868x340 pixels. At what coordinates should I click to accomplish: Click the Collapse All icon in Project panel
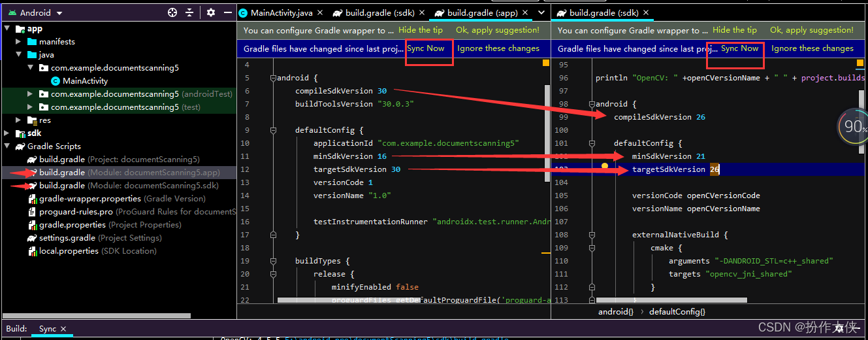coord(189,12)
